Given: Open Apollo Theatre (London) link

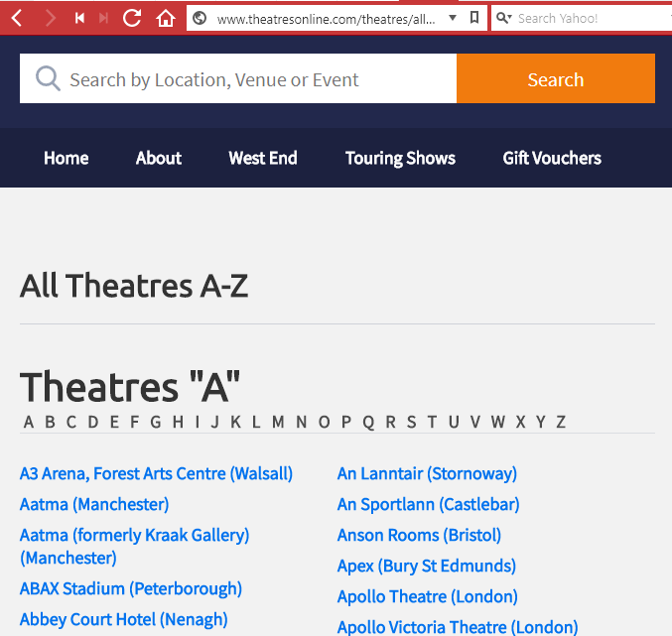Looking at the screenshot, I should tap(427, 597).
